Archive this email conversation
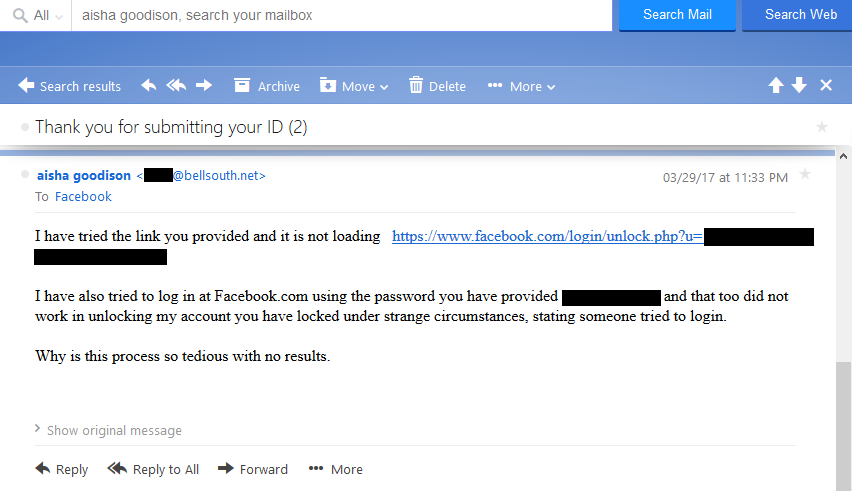Image resolution: width=852 pixels, height=491 pixels. [x=267, y=86]
